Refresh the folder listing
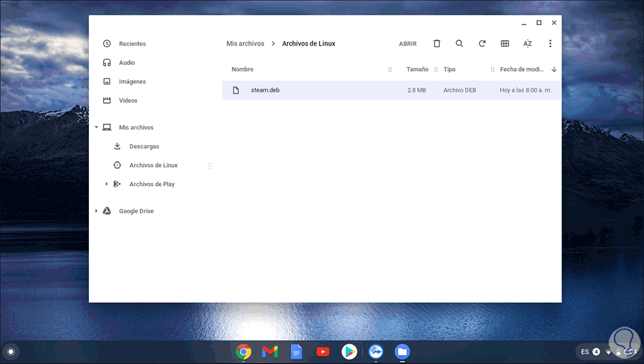This screenshot has height=364, width=644. pyautogui.click(x=482, y=44)
